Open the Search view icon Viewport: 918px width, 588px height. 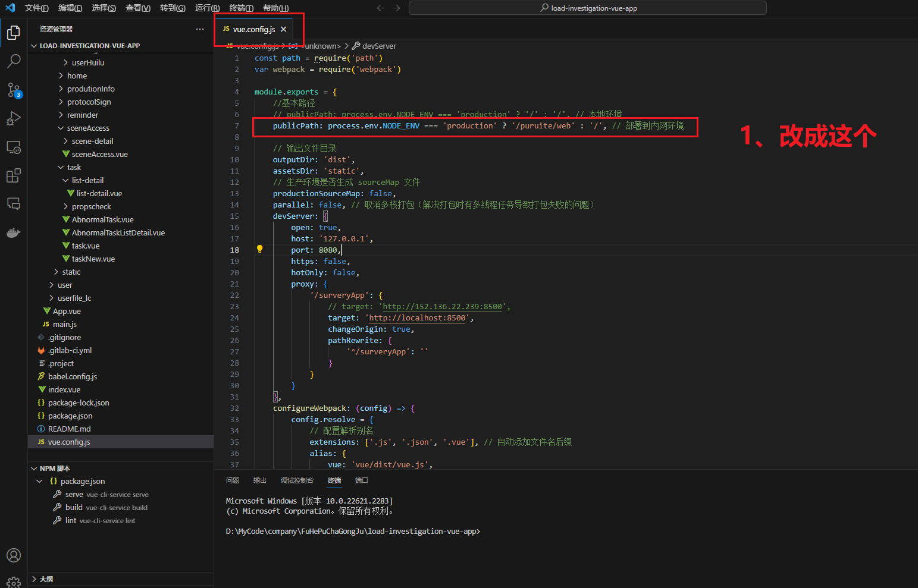coord(14,61)
